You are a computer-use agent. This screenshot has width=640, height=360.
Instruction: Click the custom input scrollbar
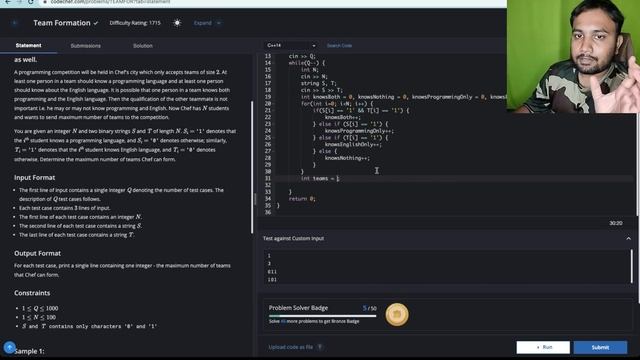631,267
